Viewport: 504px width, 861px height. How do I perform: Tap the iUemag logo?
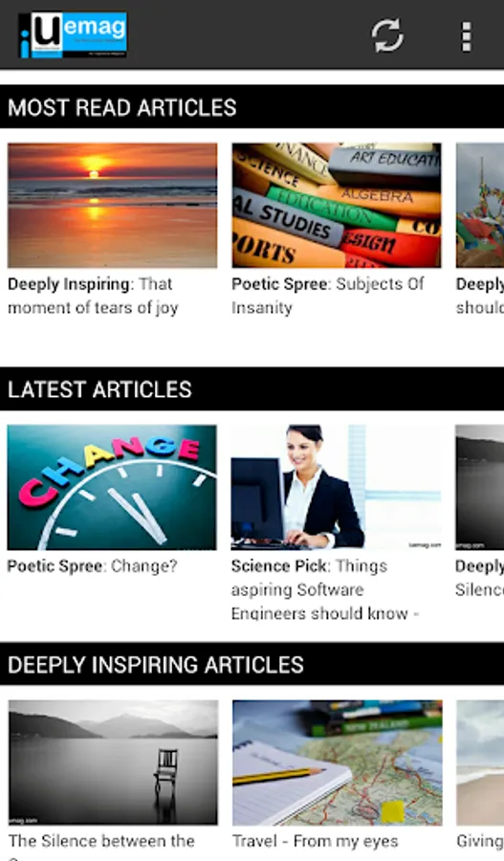(x=73, y=35)
